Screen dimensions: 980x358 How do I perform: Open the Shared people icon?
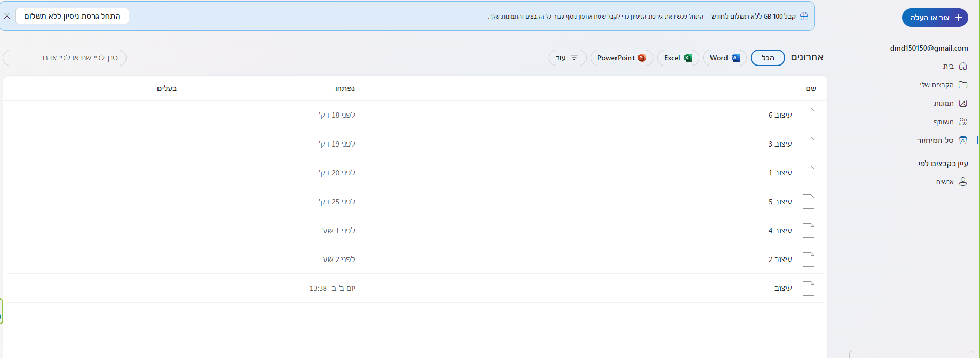coord(962,122)
